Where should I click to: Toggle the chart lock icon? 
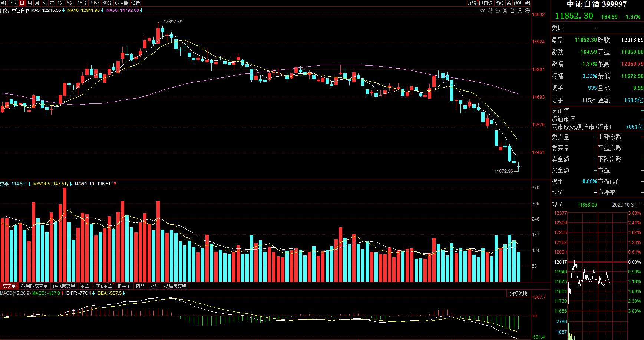512,10
